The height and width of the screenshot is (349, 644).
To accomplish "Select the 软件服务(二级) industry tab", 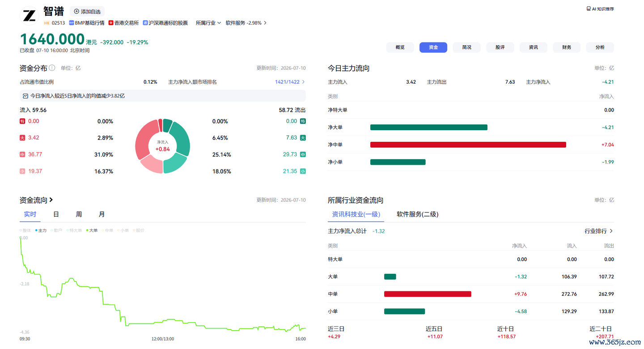I will pyautogui.click(x=417, y=214).
